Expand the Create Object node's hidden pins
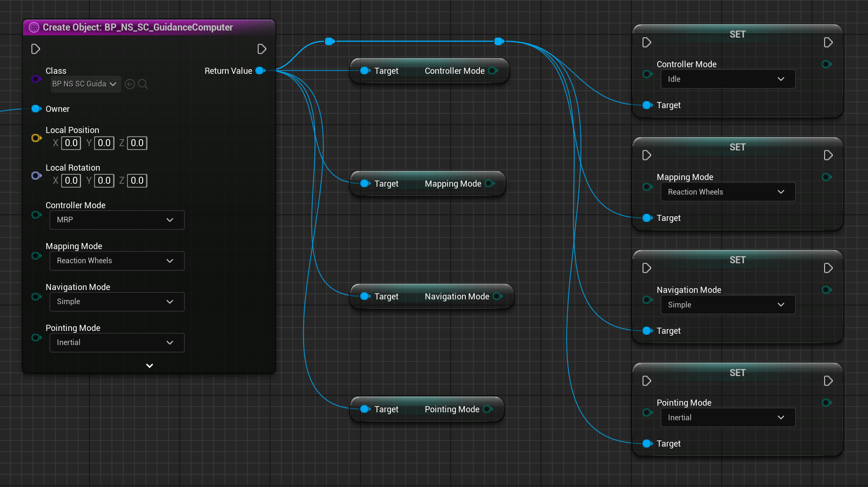The width and height of the screenshot is (868, 487). pyautogui.click(x=150, y=365)
